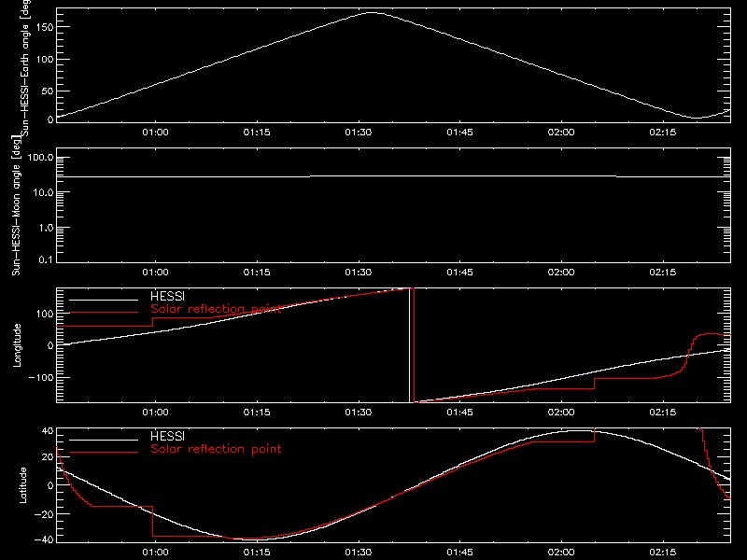Click 01:00 tick label under Earth angle plot
Viewport: 747px width, 560px height.
[155, 133]
